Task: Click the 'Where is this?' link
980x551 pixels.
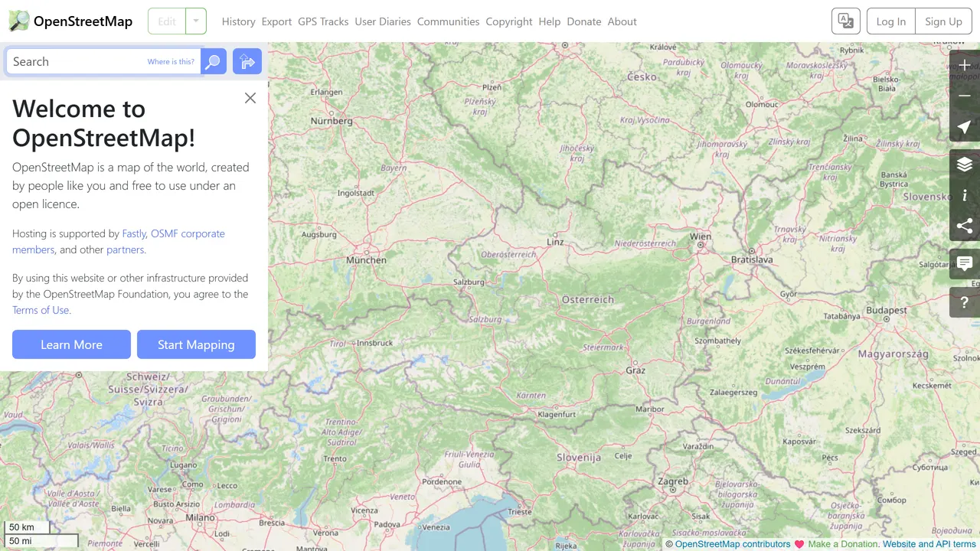Action: click(x=171, y=62)
